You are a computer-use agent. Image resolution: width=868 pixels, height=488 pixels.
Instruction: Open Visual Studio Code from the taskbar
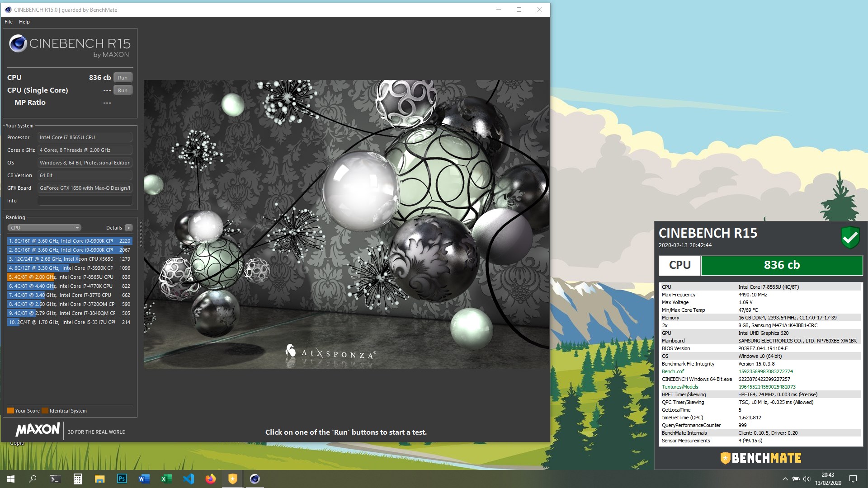[x=188, y=479]
